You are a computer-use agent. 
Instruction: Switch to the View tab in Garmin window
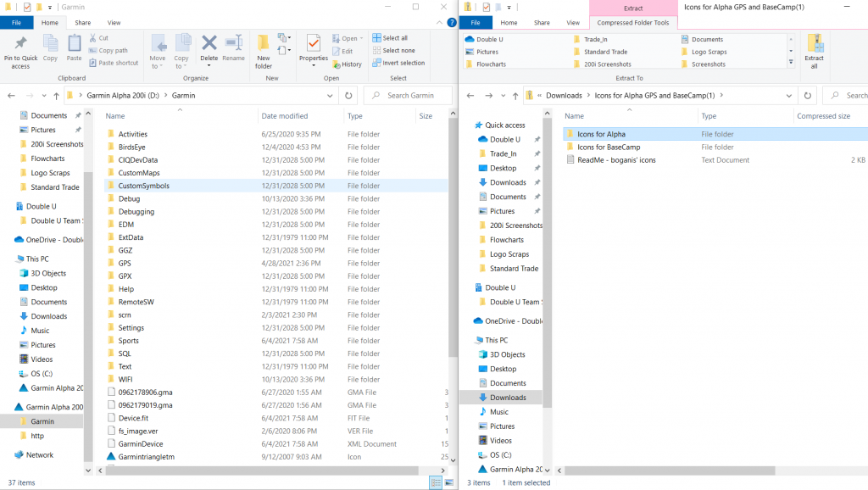[x=114, y=23]
